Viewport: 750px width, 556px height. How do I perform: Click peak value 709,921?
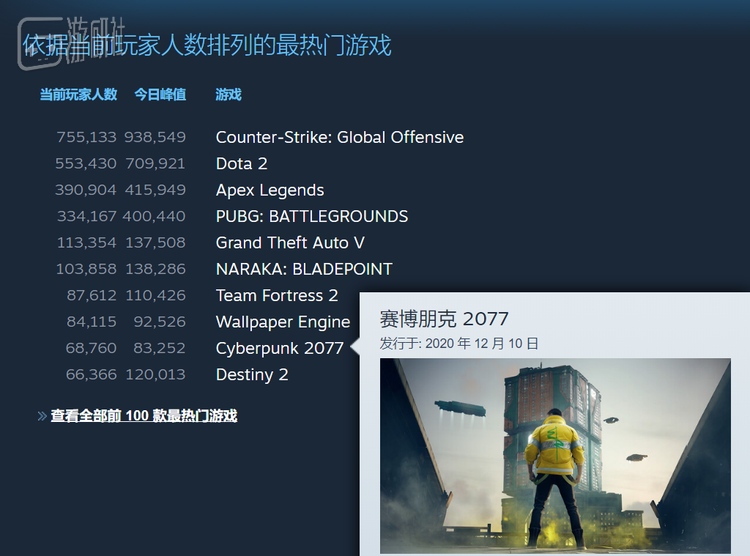point(155,164)
